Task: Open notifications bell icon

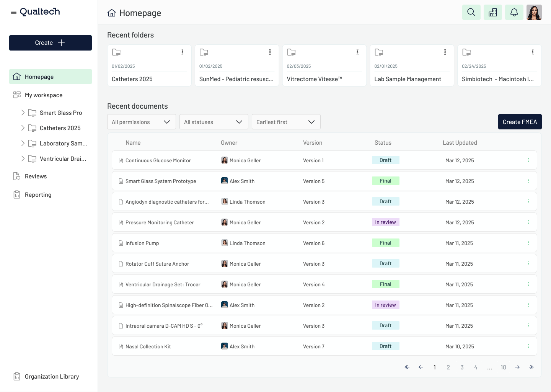Action: 514,12
